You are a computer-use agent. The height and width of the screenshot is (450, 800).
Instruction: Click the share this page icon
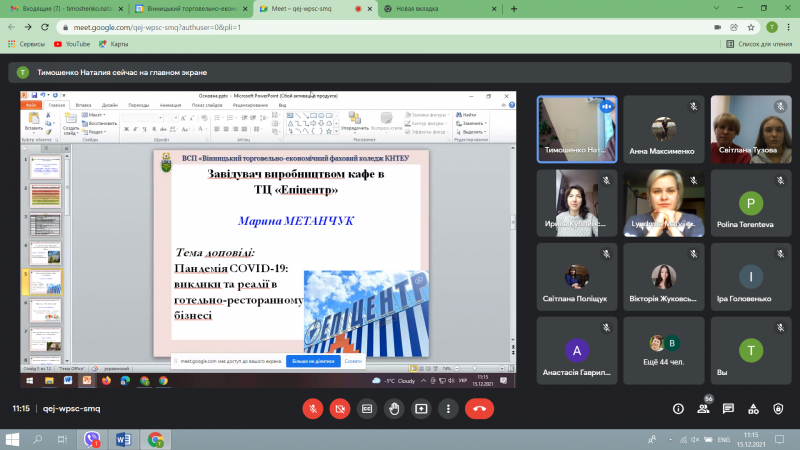tap(734, 28)
